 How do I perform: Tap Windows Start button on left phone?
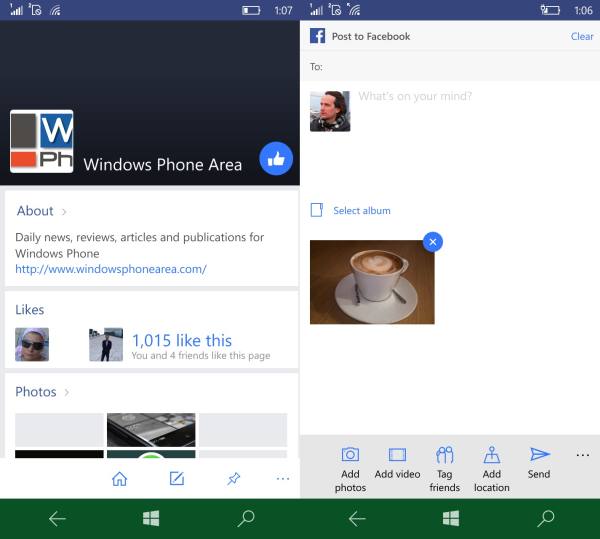point(151,519)
